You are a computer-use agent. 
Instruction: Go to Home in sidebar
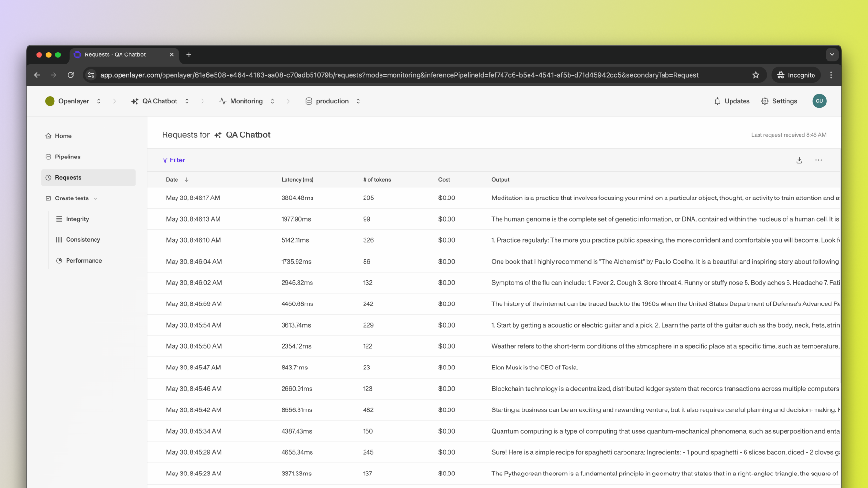point(88,136)
